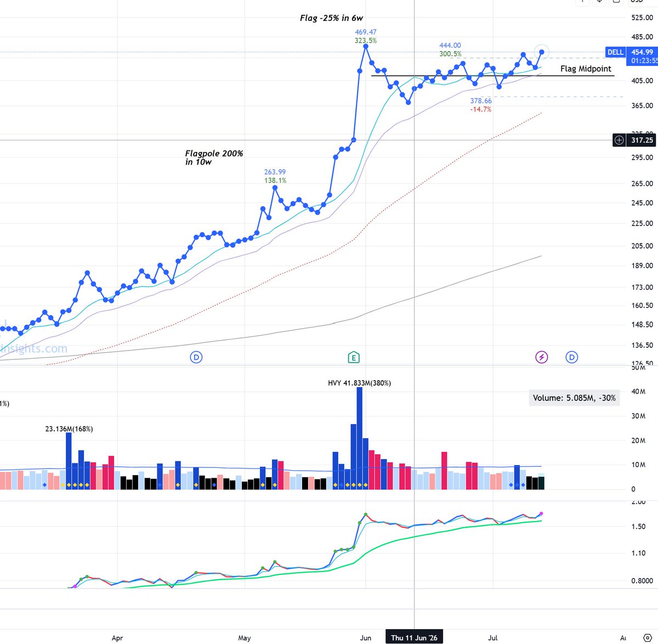Select the 'Flagpole 200% in 10w' annotation
Viewport: 658px width, 644px height.
[214, 157]
